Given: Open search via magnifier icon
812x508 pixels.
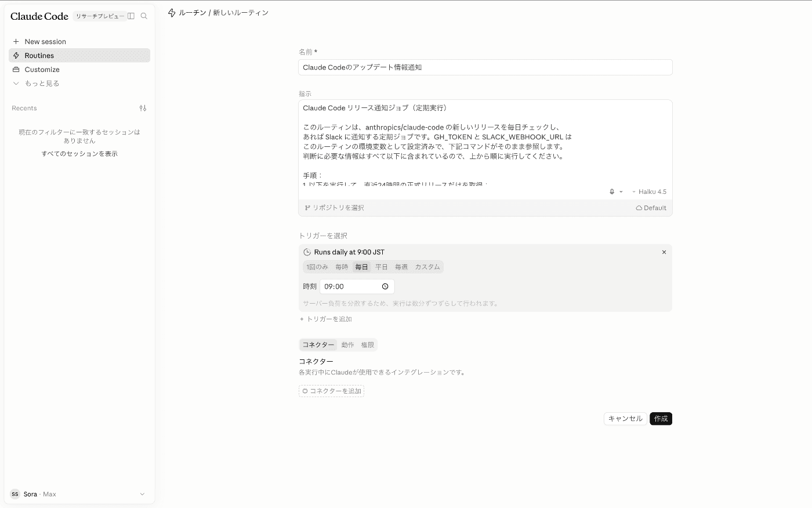Looking at the screenshot, I should 144,16.
